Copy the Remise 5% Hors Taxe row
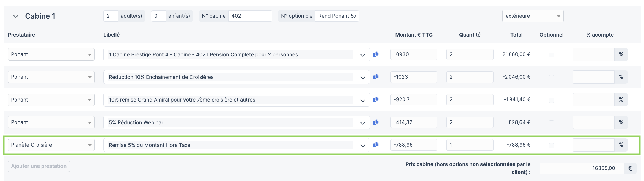This screenshot has width=644, height=181. tap(376, 145)
